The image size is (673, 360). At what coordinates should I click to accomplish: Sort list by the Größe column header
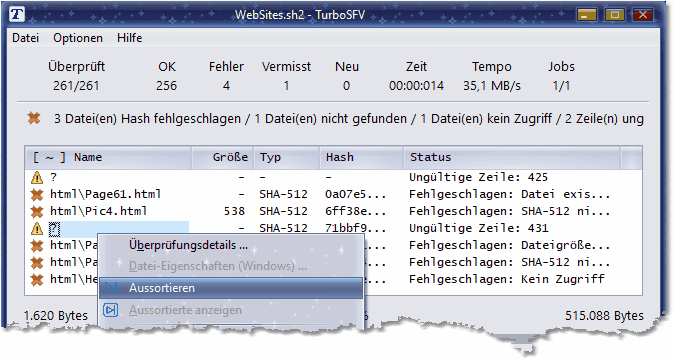tap(222, 157)
